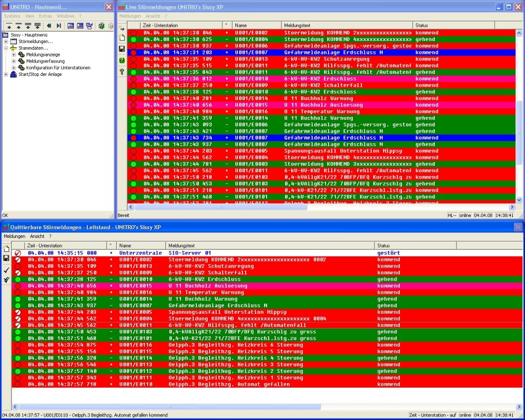Select 'U 11 Temperatur Warnung' row in Live list
This screenshot has width=525, height=420.
click(x=321, y=111)
